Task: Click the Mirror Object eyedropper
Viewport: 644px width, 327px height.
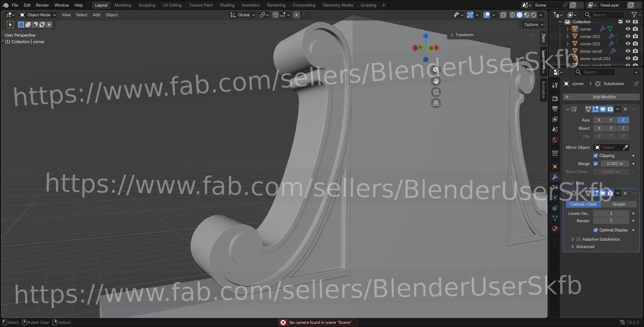Action: (625, 147)
